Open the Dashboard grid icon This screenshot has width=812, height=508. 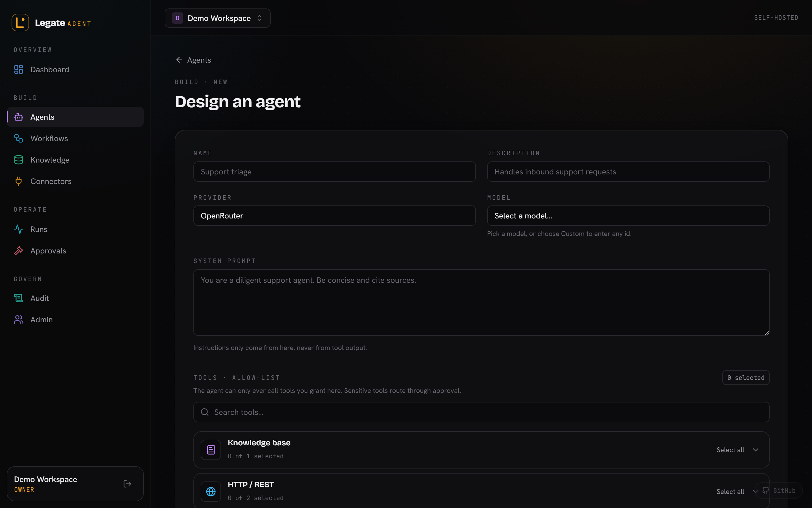[18, 69]
